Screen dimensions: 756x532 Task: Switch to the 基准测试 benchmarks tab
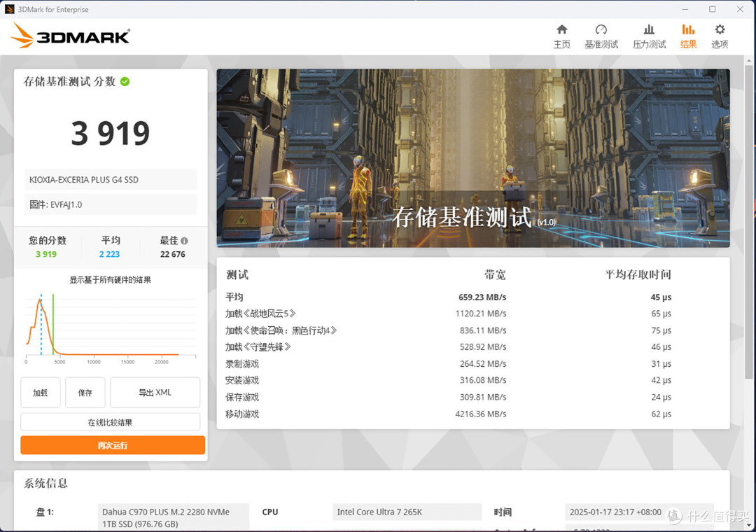click(601, 36)
